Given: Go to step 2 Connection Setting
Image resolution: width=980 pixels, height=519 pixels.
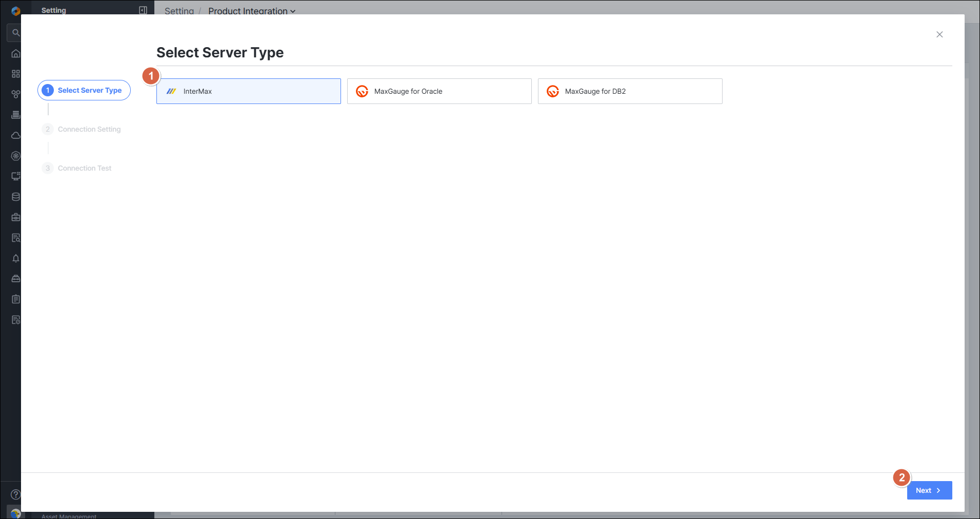Looking at the screenshot, I should coord(82,129).
